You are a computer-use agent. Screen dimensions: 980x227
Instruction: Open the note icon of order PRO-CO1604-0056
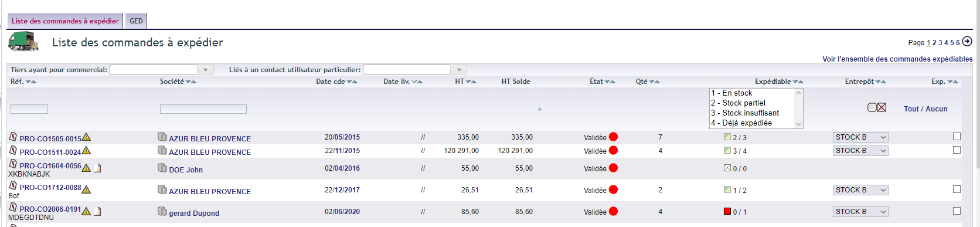pyautogui.click(x=98, y=168)
